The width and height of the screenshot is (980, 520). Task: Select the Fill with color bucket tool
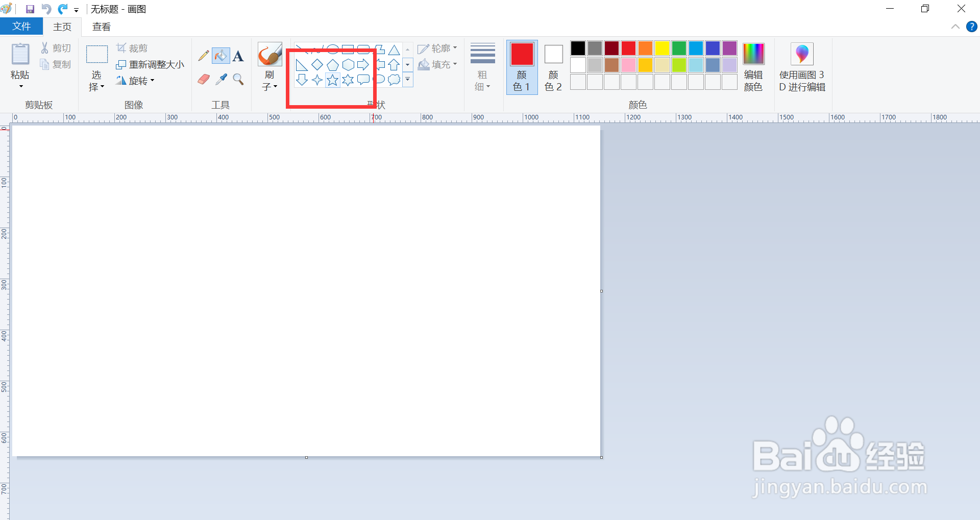tap(221, 55)
